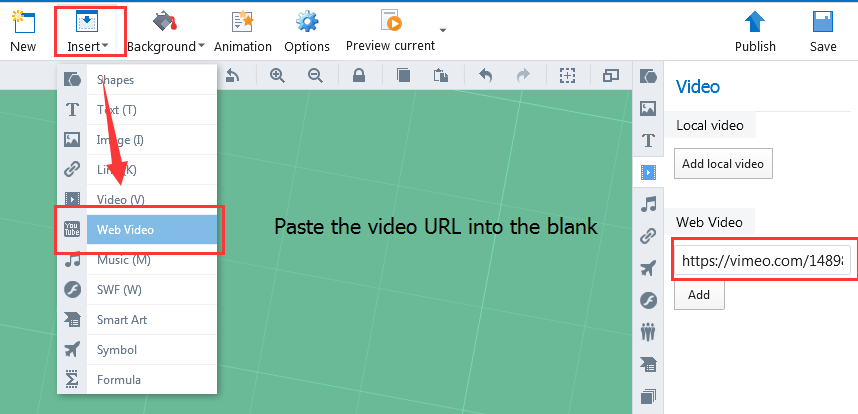Open Image panel in right sidebar
This screenshot has height=414, width=858.
tap(648, 108)
